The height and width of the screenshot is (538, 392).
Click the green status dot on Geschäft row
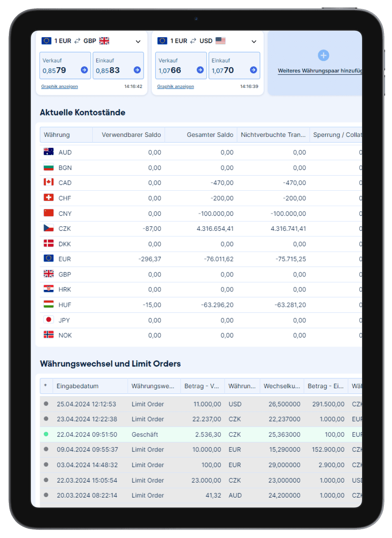(x=46, y=434)
